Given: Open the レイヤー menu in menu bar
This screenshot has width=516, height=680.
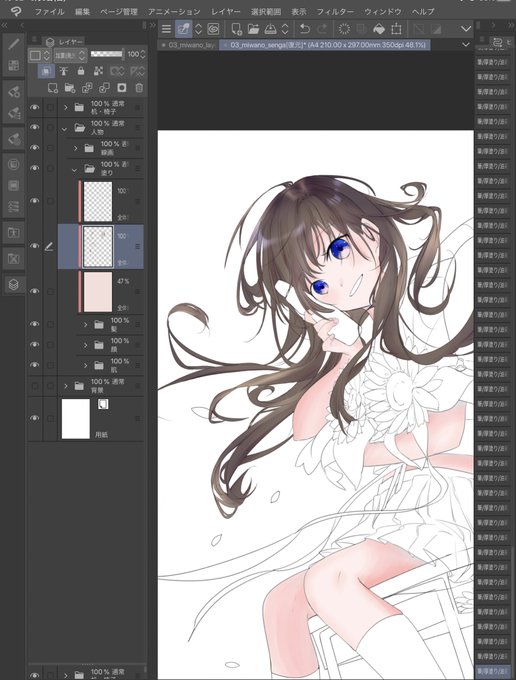Looking at the screenshot, I should (x=225, y=12).
